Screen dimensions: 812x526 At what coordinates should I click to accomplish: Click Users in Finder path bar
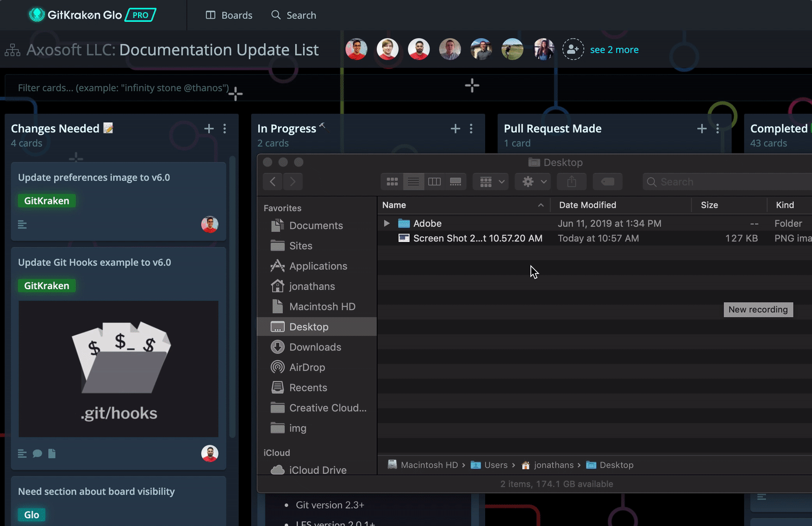[489, 465]
